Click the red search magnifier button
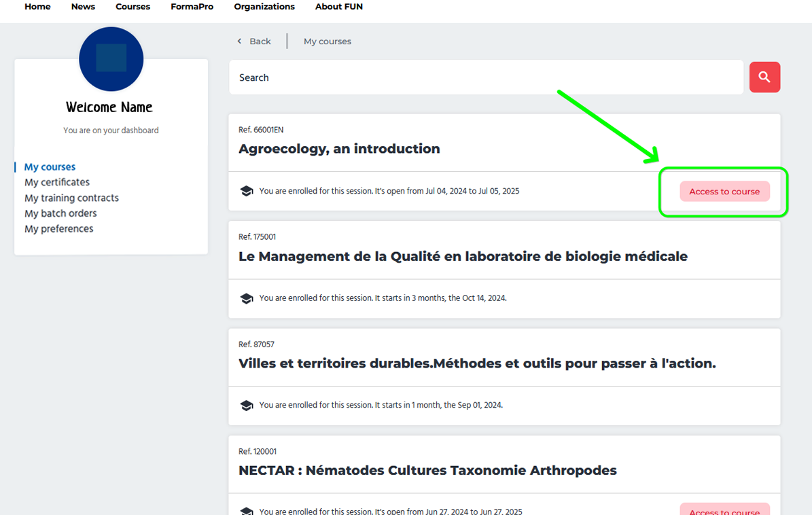812x515 pixels. pos(764,77)
